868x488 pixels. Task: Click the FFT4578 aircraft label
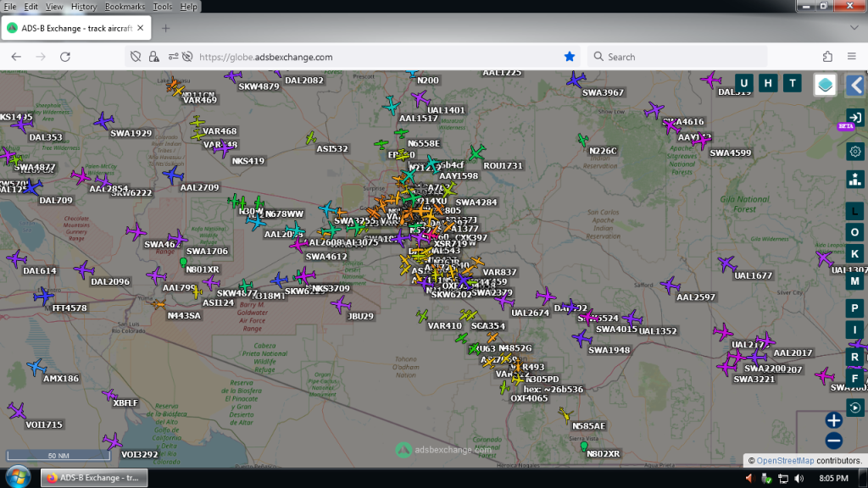click(x=70, y=308)
